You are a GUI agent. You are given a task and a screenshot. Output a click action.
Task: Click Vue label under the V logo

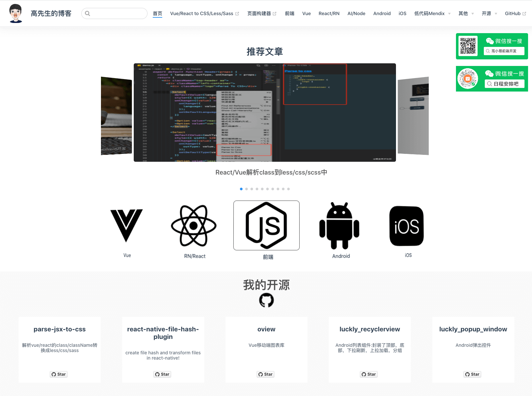(x=127, y=255)
